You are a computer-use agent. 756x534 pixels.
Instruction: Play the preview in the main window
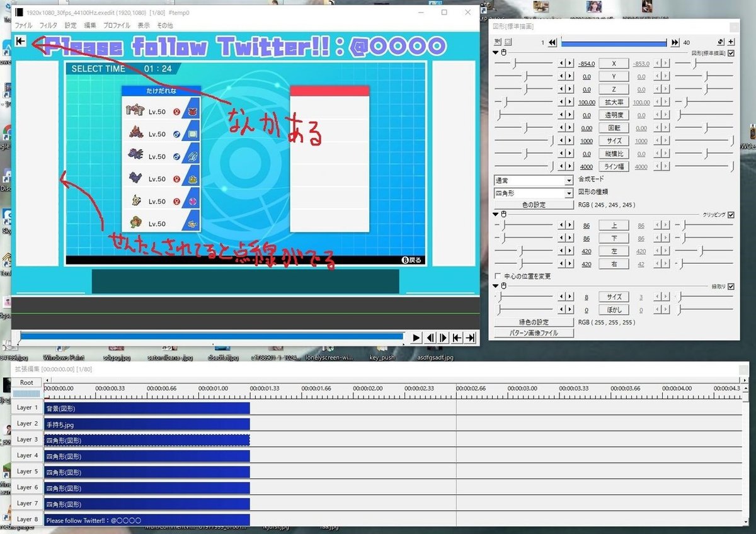416,338
